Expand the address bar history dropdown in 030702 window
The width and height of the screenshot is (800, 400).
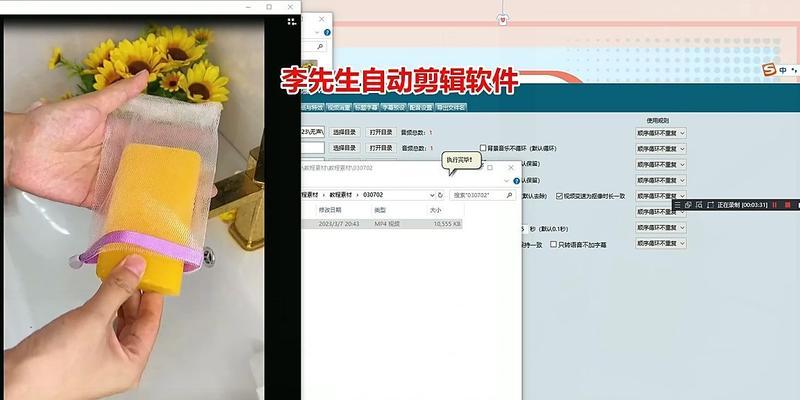(432, 195)
